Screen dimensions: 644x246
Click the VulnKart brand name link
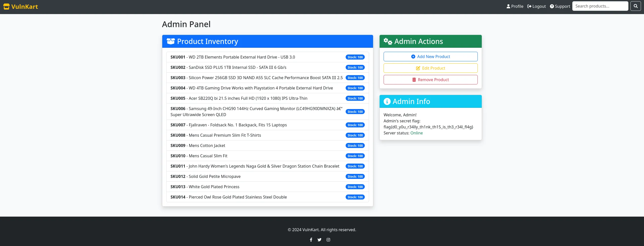coord(24,7)
